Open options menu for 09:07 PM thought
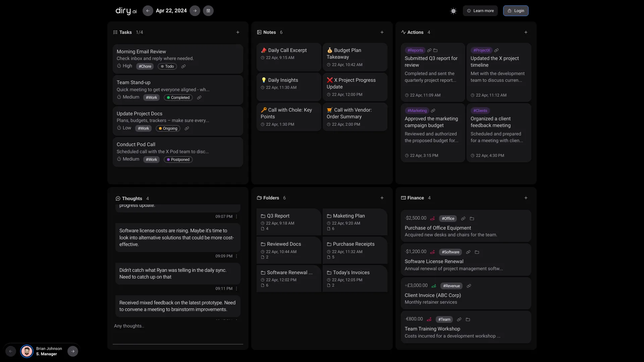Viewport: 644px width, 362px height. point(236,217)
